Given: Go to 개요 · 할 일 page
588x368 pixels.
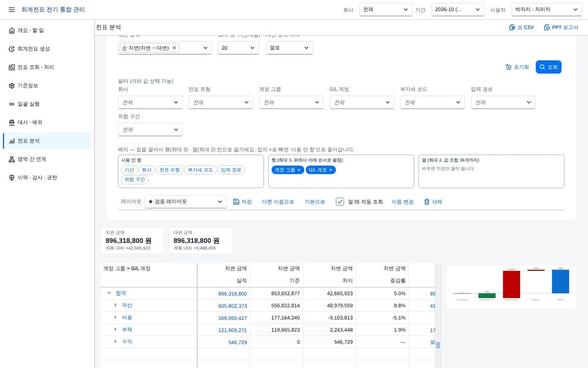Looking at the screenshot, I should click(x=47, y=30).
